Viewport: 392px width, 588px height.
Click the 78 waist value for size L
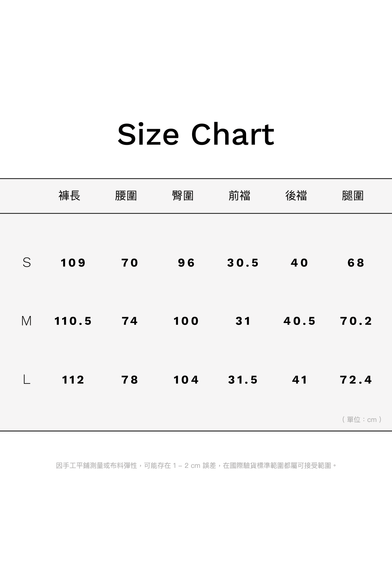coord(130,380)
